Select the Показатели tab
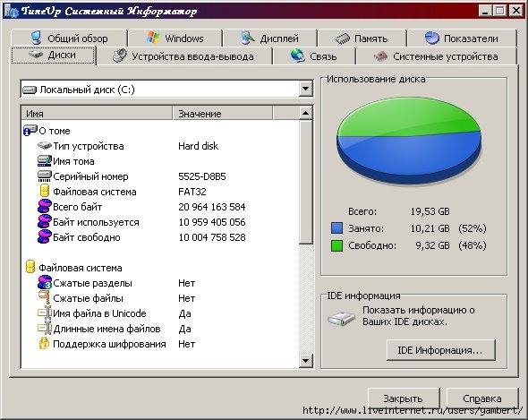528x420 pixels. coord(462,39)
